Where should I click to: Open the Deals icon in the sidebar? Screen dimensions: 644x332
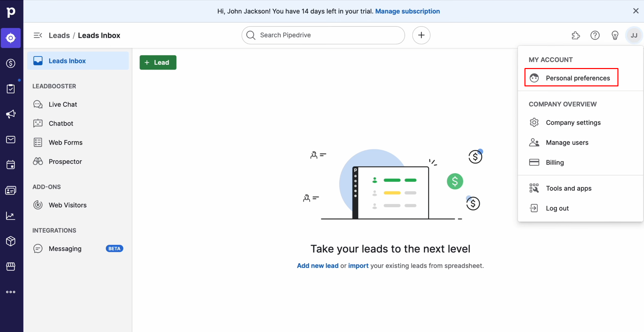tap(11, 63)
